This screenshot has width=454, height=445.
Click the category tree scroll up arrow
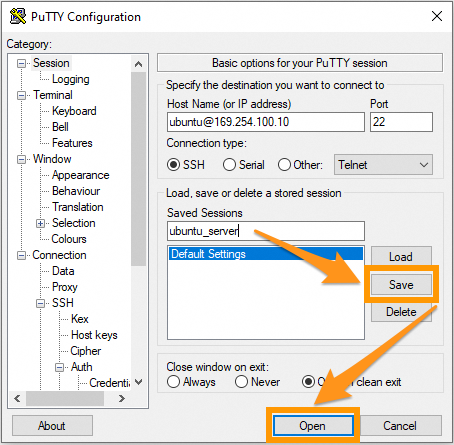point(139,64)
